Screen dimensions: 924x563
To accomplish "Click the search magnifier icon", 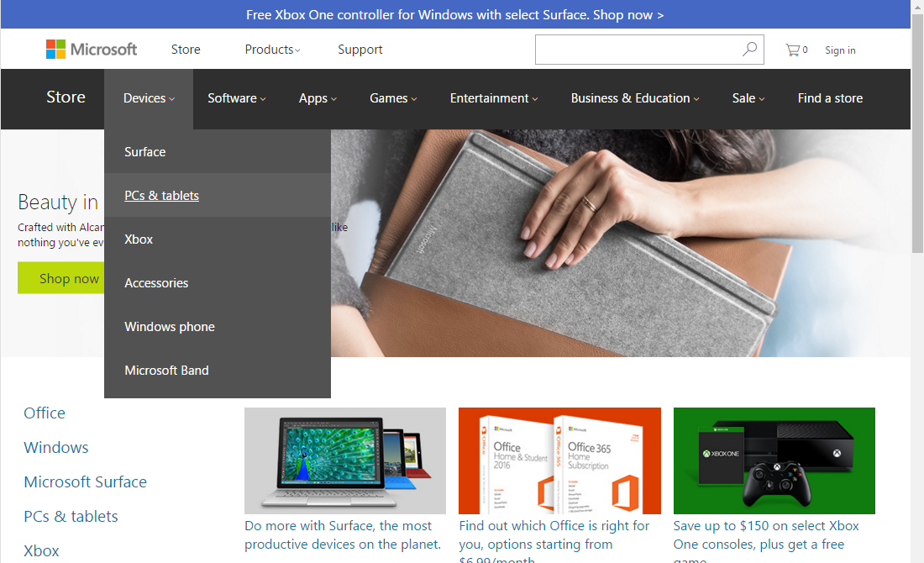I will 748,49.
